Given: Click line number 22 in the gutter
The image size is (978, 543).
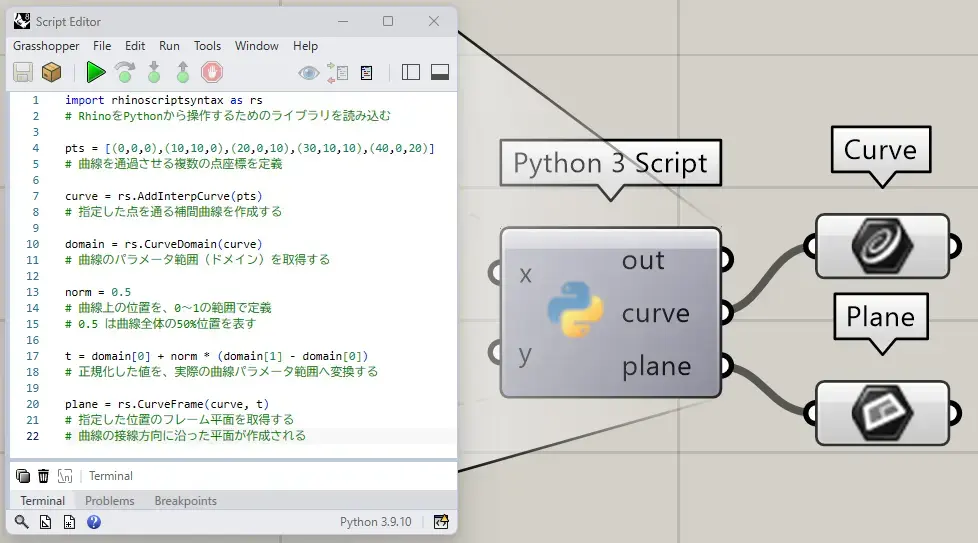Looking at the screenshot, I should pos(32,436).
